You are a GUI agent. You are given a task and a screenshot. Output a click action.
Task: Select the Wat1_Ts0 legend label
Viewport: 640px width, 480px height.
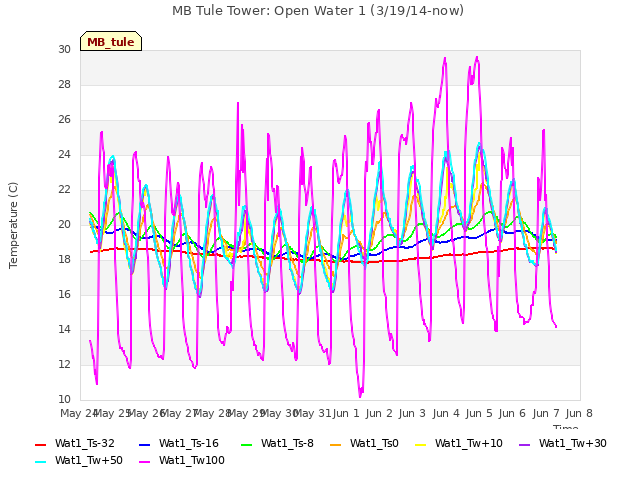coord(374,443)
